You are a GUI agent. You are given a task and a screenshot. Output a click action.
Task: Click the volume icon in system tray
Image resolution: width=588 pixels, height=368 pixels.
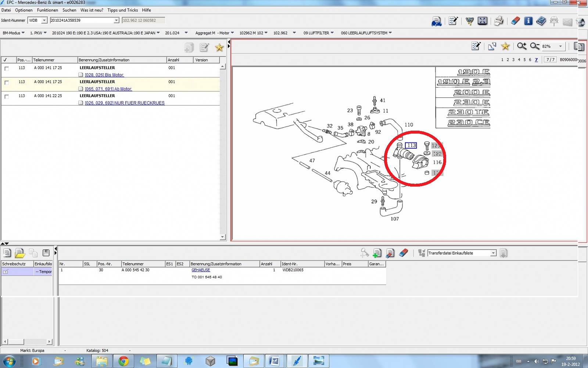coord(536,361)
